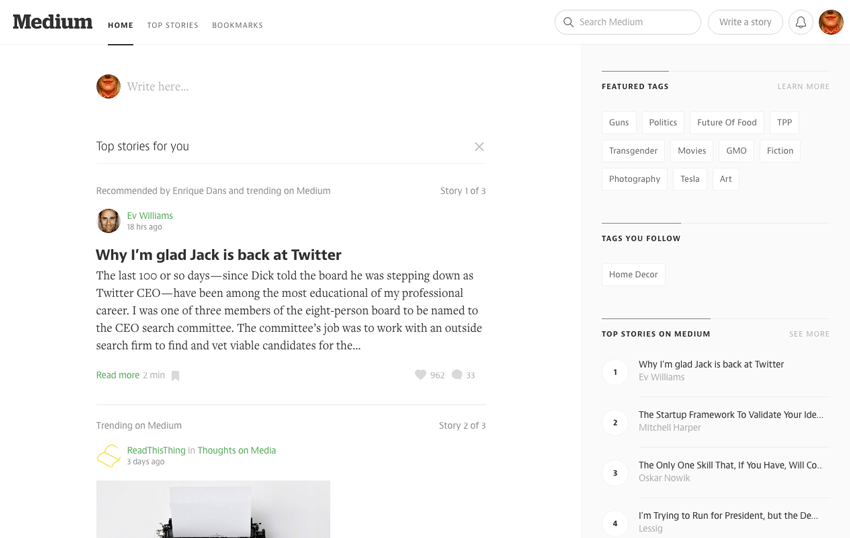Open the ReadThisThing publication icon
The height and width of the screenshot is (538, 850).
[x=108, y=456]
